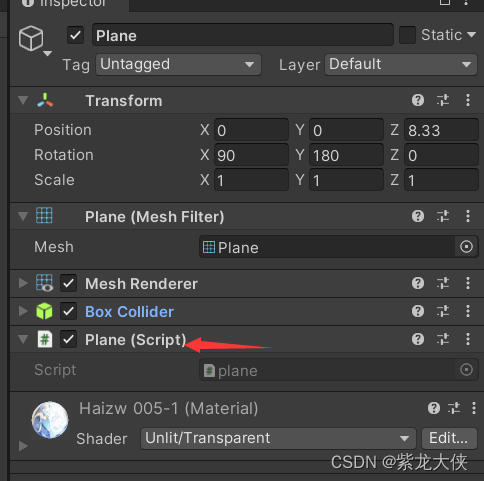This screenshot has width=484, height=481.
Task: Disable the Box Collider component checkbox
Action: [68, 312]
